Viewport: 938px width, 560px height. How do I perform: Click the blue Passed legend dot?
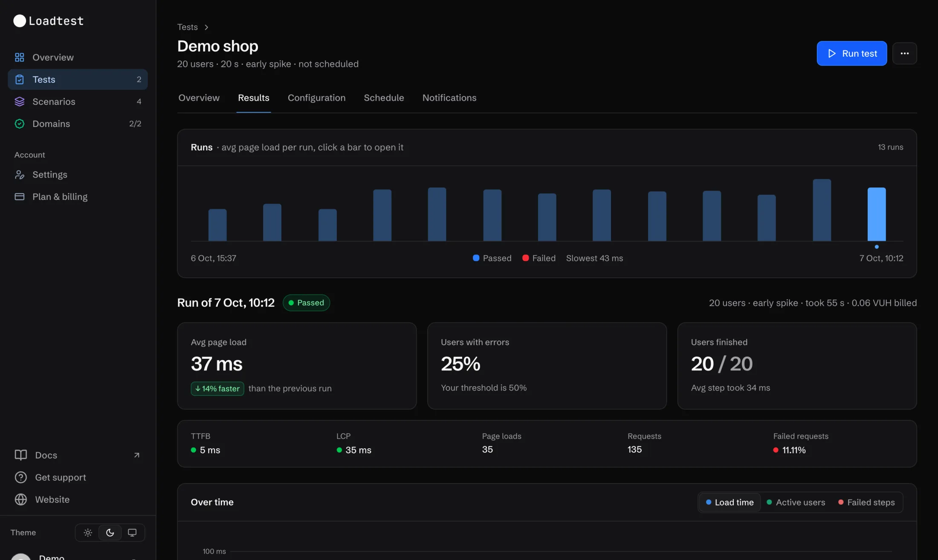[476, 258]
